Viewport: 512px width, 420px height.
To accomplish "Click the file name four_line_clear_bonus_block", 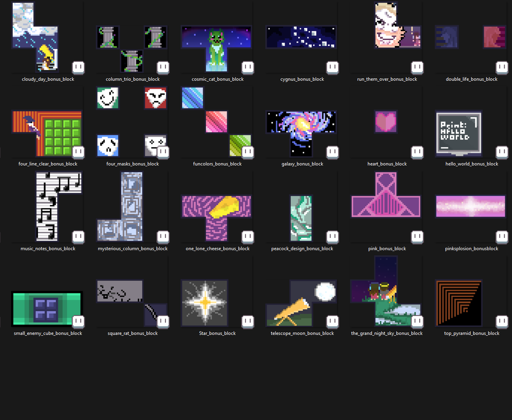I will tap(48, 164).
